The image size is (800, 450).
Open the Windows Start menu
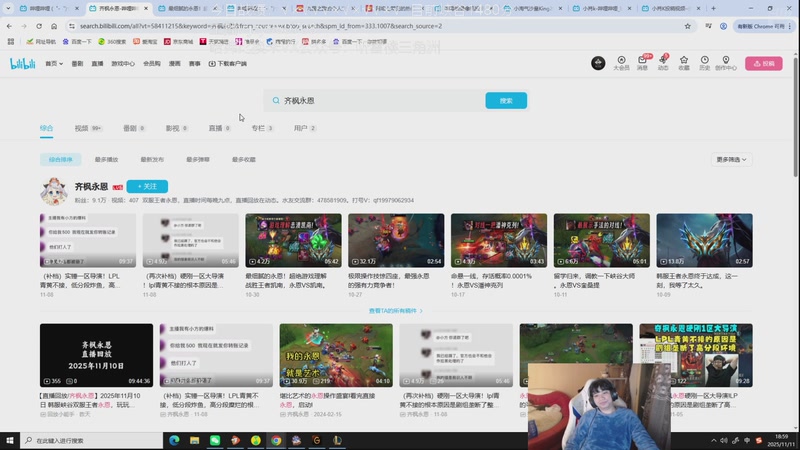coord(10,440)
